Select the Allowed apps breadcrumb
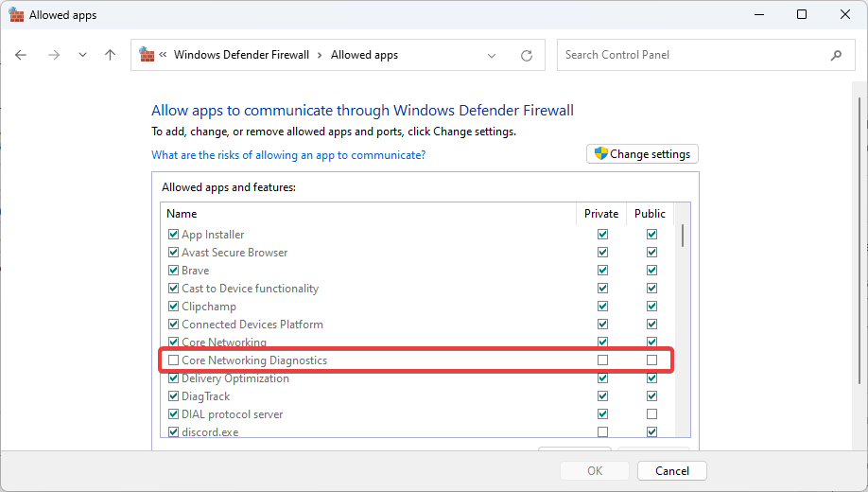This screenshot has width=868, height=492. click(364, 55)
